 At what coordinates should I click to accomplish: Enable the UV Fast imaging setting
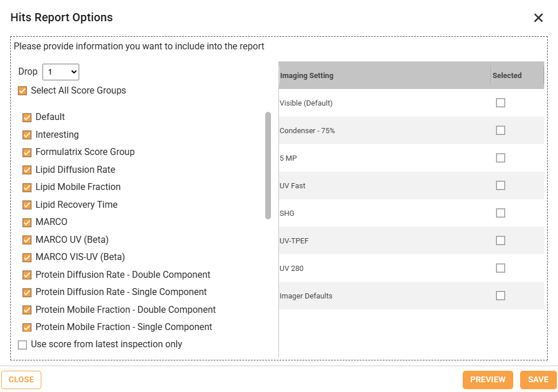(501, 185)
